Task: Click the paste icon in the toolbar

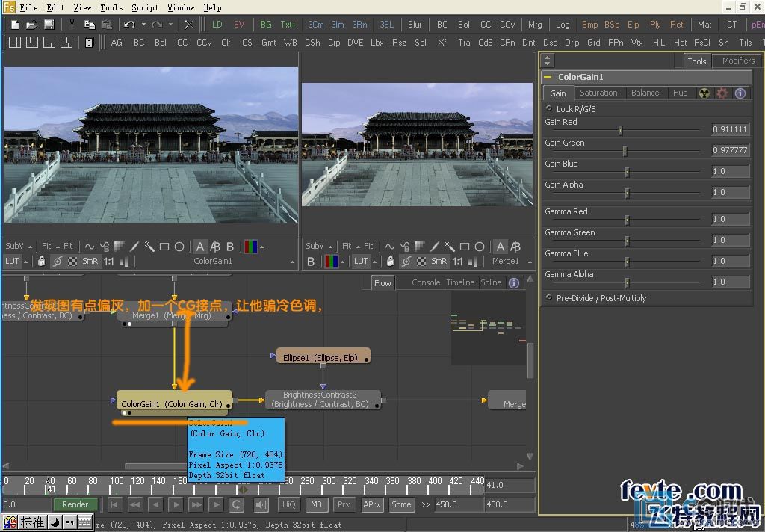Action: [106, 25]
